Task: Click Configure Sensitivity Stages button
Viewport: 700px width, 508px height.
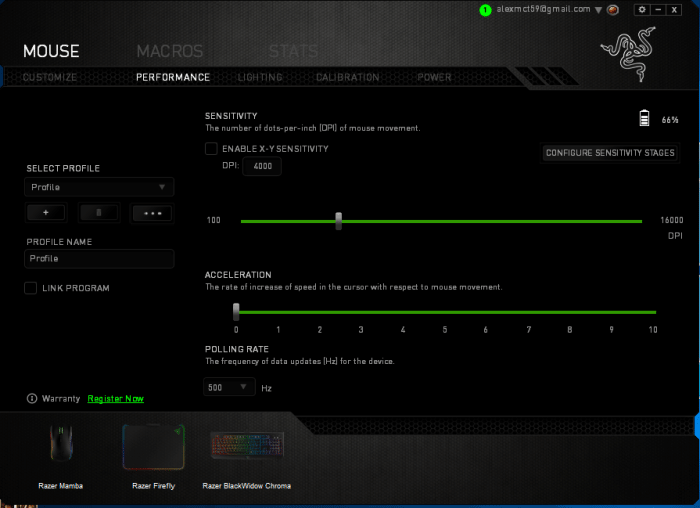Action: (610, 153)
